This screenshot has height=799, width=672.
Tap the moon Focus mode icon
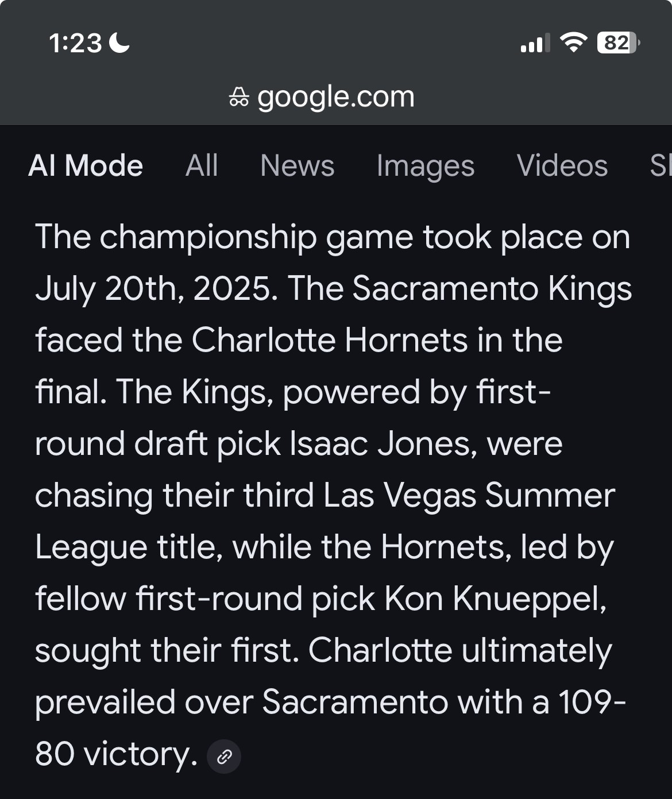119,43
